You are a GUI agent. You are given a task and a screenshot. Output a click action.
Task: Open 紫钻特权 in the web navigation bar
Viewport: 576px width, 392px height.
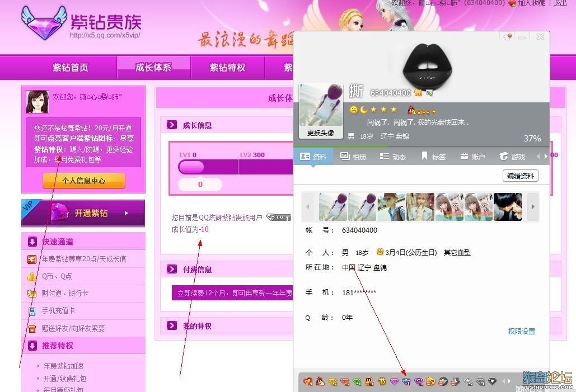click(x=228, y=68)
